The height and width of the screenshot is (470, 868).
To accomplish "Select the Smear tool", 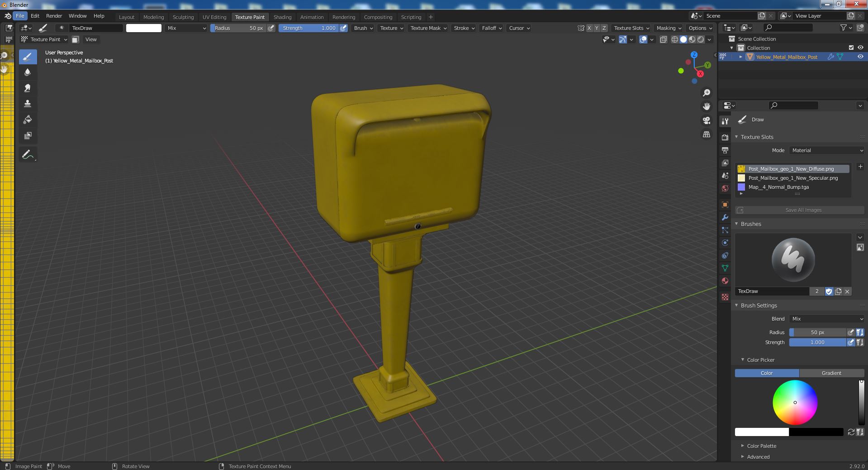I will 28,88.
